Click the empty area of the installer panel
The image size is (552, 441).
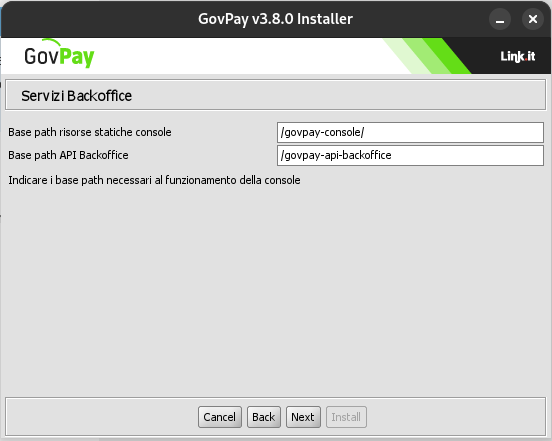tap(275, 289)
